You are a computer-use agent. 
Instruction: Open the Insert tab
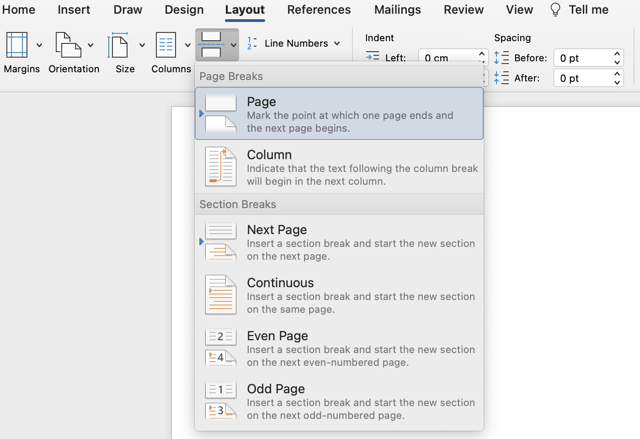tap(74, 10)
